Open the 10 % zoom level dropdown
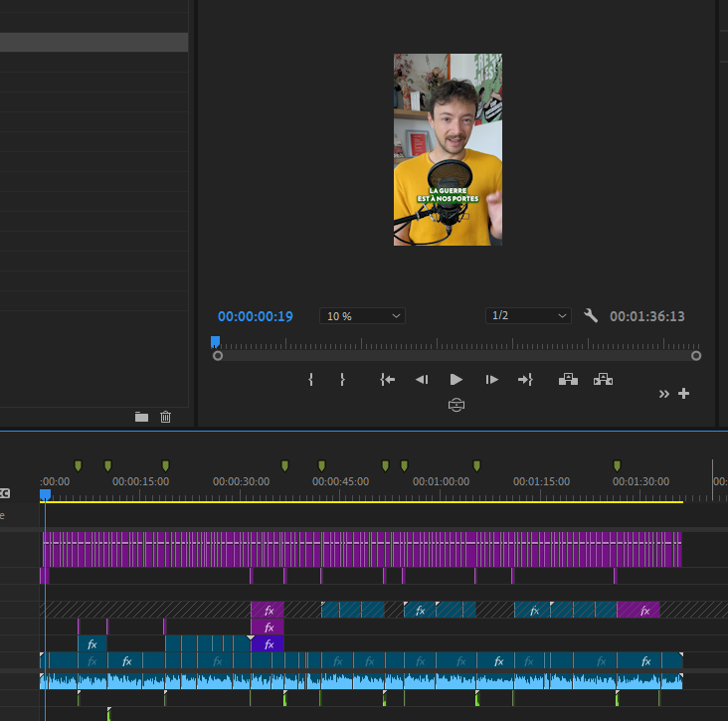 pyautogui.click(x=362, y=315)
